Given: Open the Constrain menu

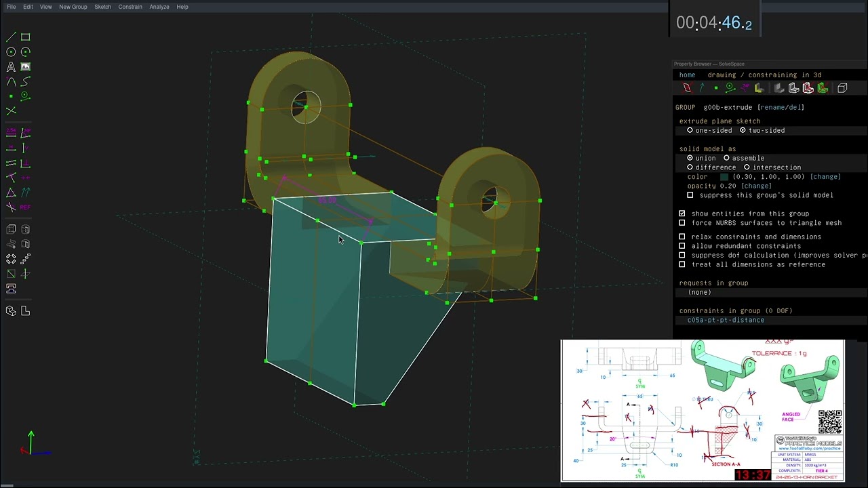Looking at the screenshot, I should (x=130, y=7).
